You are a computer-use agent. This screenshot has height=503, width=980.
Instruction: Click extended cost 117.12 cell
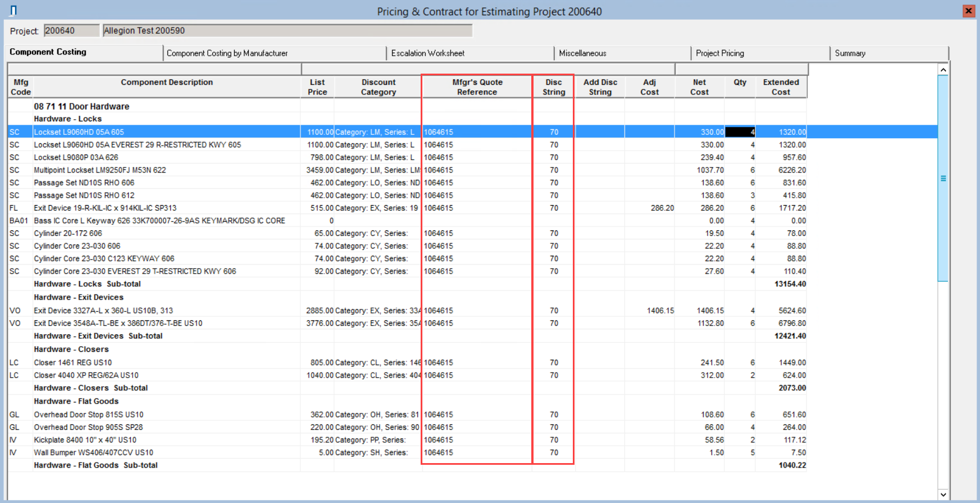[x=781, y=440]
